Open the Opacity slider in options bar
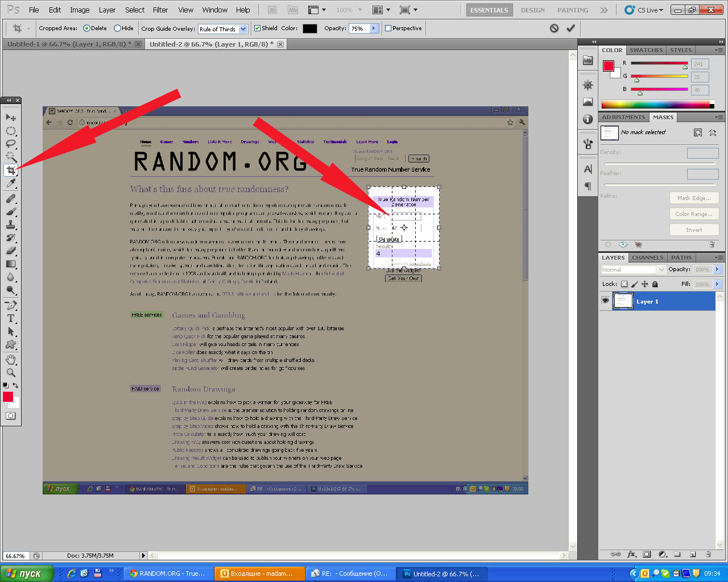This screenshot has width=728, height=582. pyautogui.click(x=374, y=28)
